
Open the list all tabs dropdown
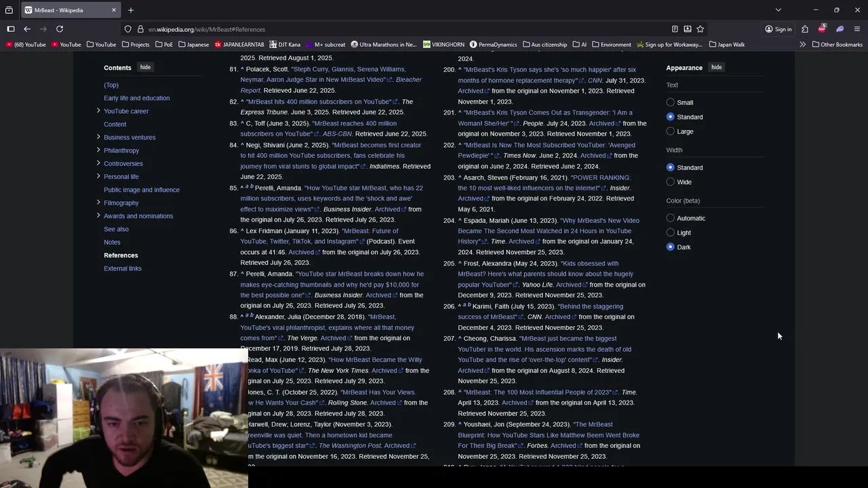778,10
